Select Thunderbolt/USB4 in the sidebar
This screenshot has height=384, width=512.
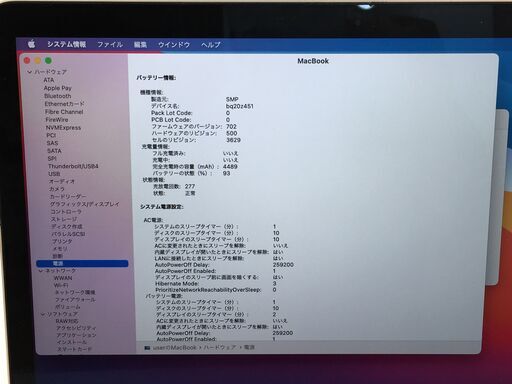(x=73, y=166)
